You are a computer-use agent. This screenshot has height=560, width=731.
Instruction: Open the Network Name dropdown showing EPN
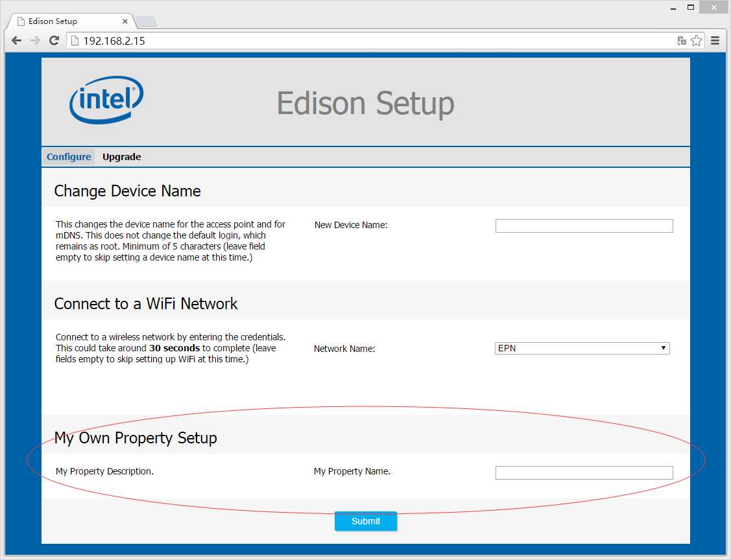[x=582, y=348]
